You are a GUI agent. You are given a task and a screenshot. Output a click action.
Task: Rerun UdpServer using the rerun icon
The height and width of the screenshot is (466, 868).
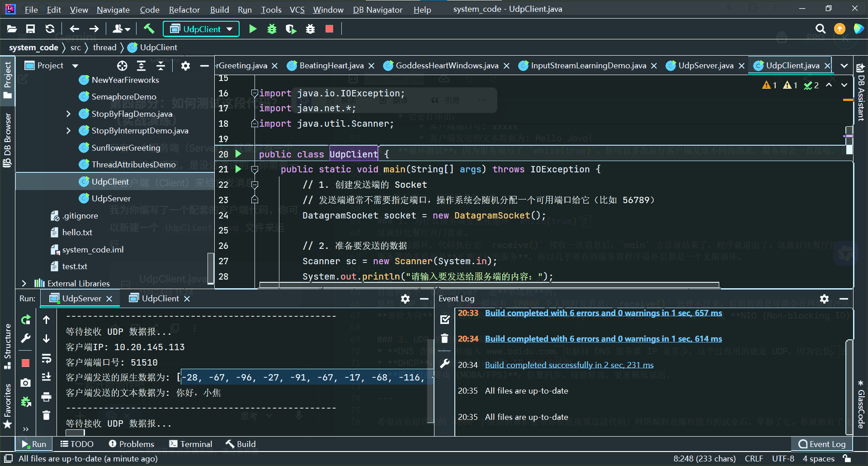click(x=26, y=320)
